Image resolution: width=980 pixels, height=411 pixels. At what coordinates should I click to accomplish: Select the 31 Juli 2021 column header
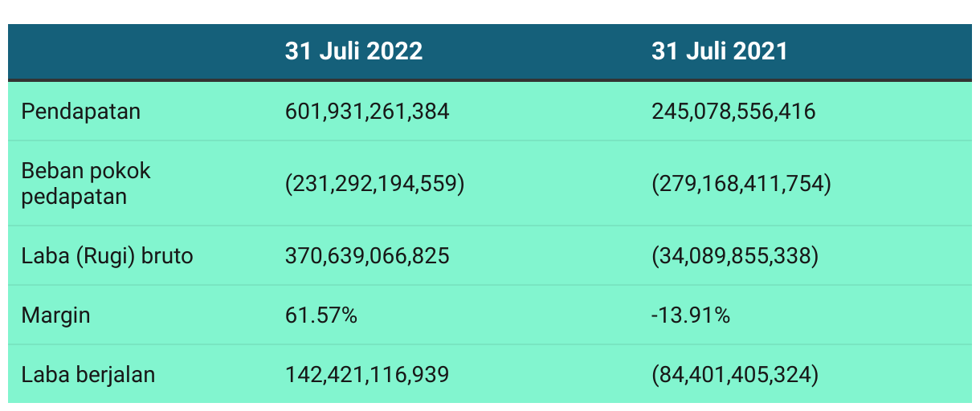720,51
